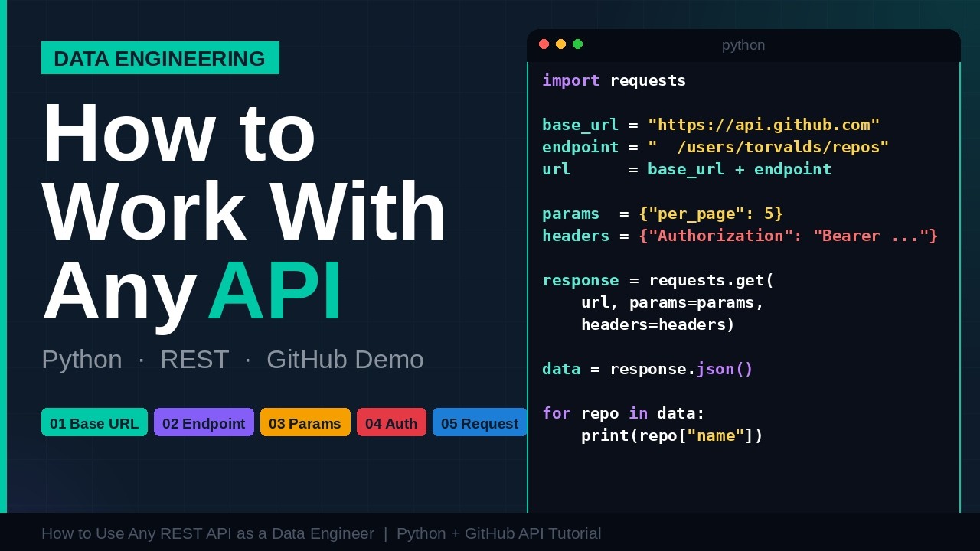980x551 pixels.
Task: Click the 02 Endpoint pill
Action: [x=204, y=422]
